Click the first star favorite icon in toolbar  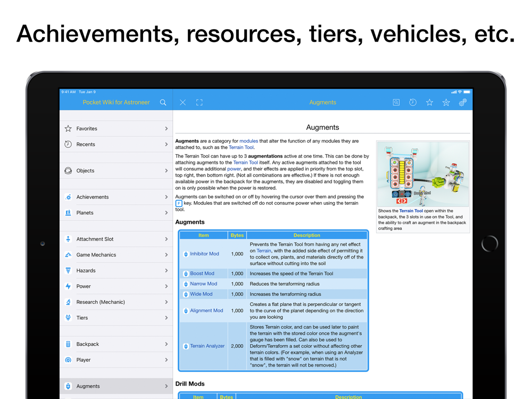[x=429, y=102]
